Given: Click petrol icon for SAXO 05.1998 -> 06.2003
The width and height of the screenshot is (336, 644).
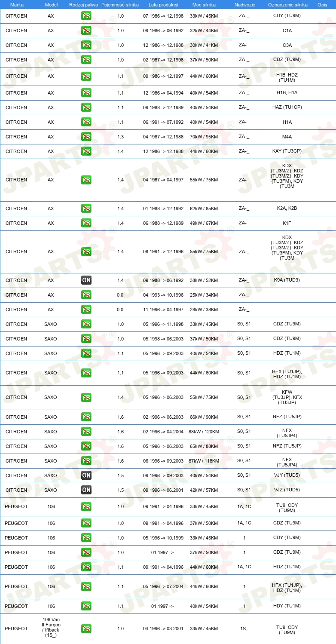Looking at the screenshot, I should tap(86, 339).
